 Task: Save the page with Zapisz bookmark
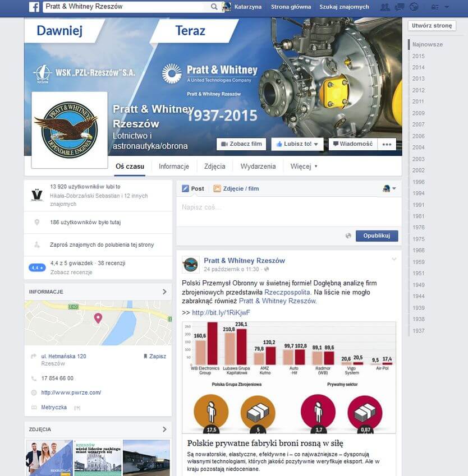point(155,356)
